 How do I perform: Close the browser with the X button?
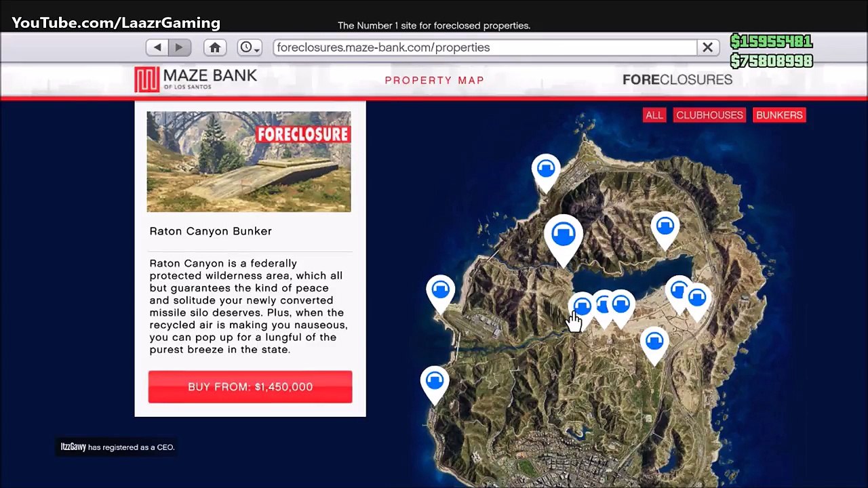[707, 47]
